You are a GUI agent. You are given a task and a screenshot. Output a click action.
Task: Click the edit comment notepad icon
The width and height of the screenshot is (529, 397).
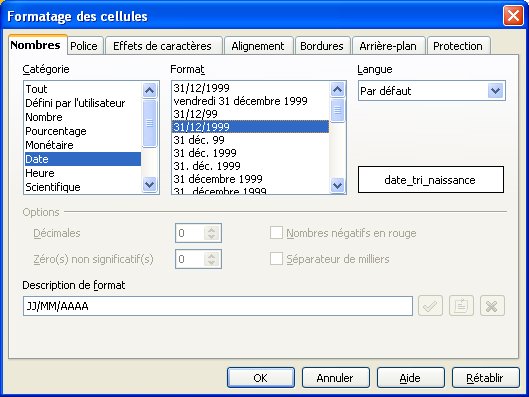coord(461,306)
